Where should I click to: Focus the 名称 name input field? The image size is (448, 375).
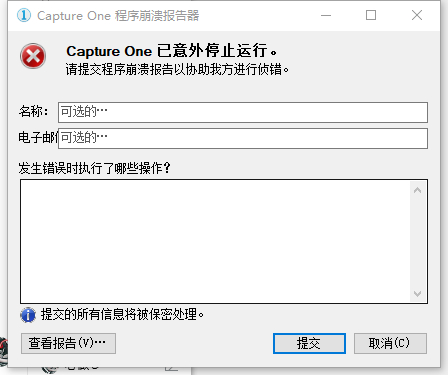[243, 112]
